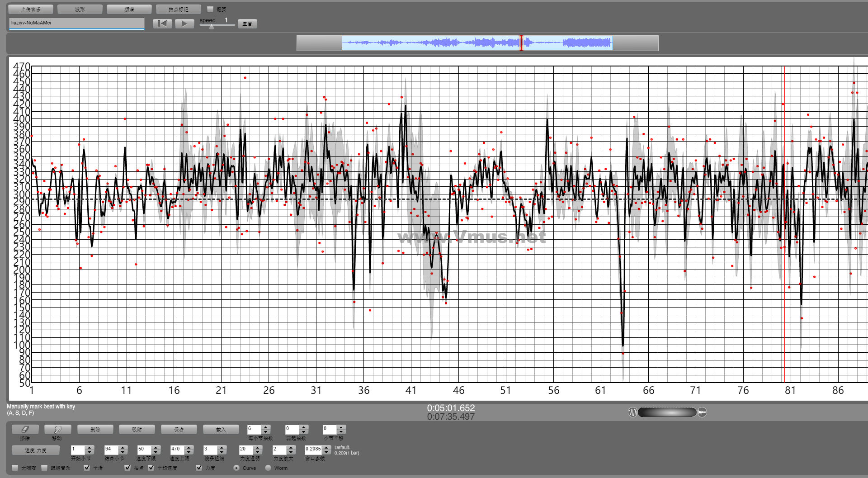Uncheck the 平均速度 average tempo checkbox

click(x=151, y=468)
